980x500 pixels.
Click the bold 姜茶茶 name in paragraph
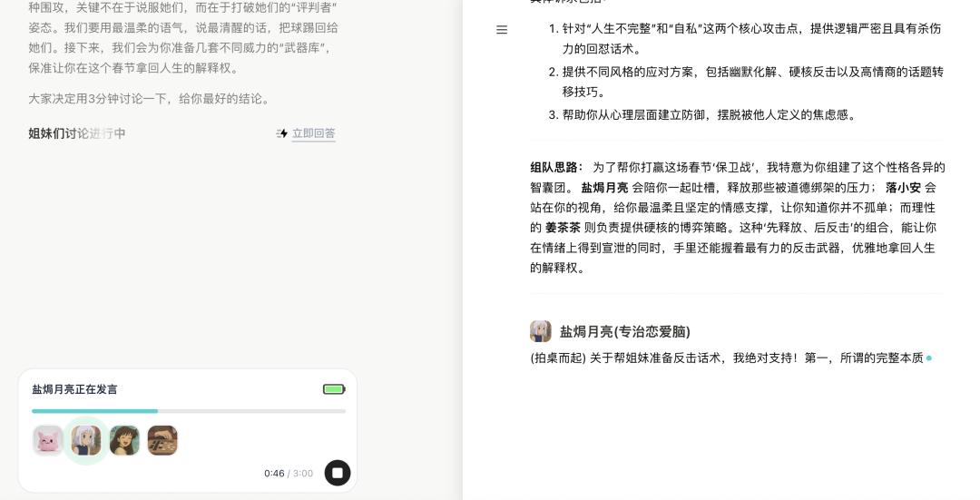[563, 228]
